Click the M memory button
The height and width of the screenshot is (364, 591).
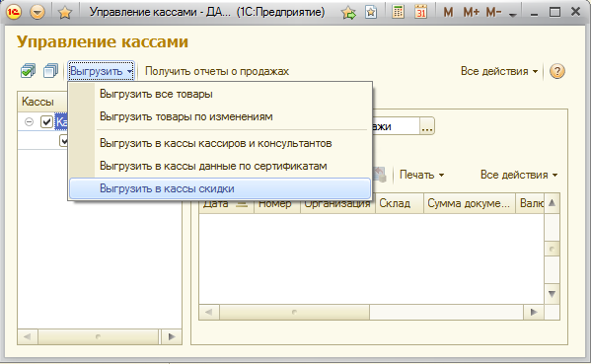pyautogui.click(x=448, y=13)
